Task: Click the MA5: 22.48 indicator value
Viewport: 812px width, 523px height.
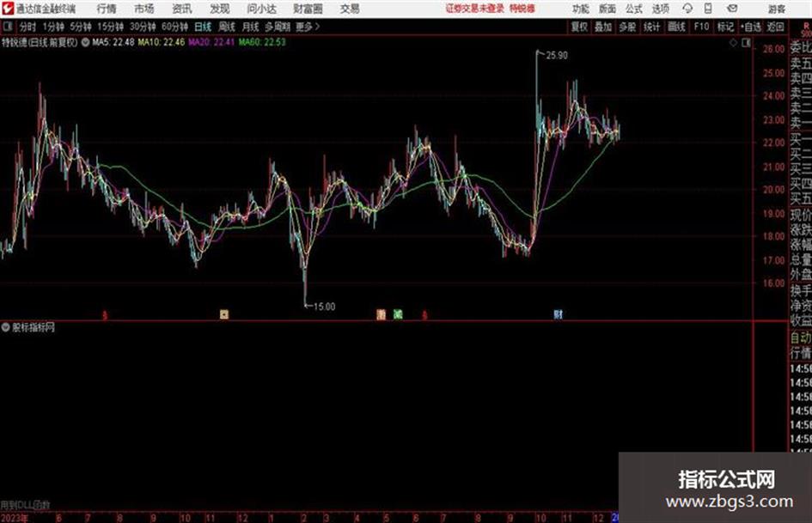Action: point(113,42)
